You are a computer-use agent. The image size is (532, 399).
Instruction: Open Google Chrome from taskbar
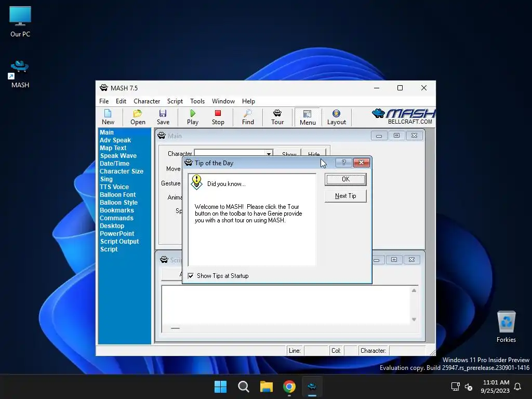pyautogui.click(x=289, y=387)
